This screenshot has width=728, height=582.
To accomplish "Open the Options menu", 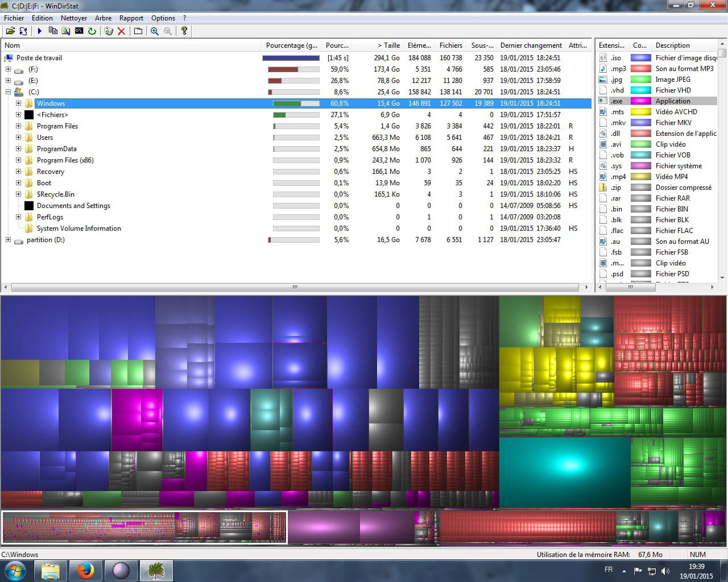I will 163,18.
